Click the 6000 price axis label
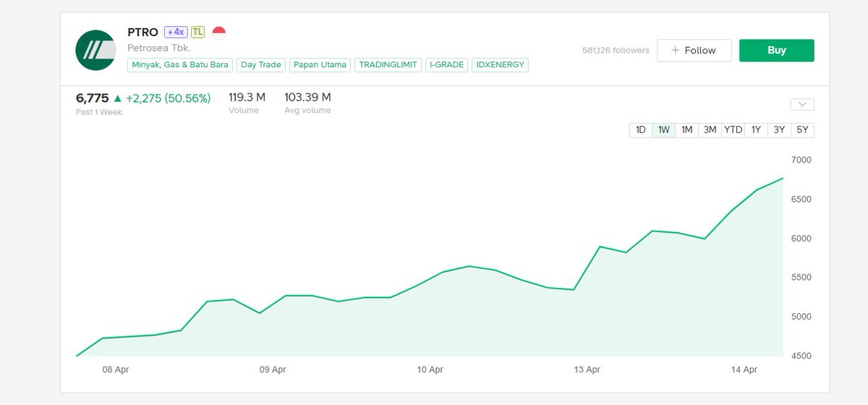The height and width of the screenshot is (405, 868). [x=801, y=238]
